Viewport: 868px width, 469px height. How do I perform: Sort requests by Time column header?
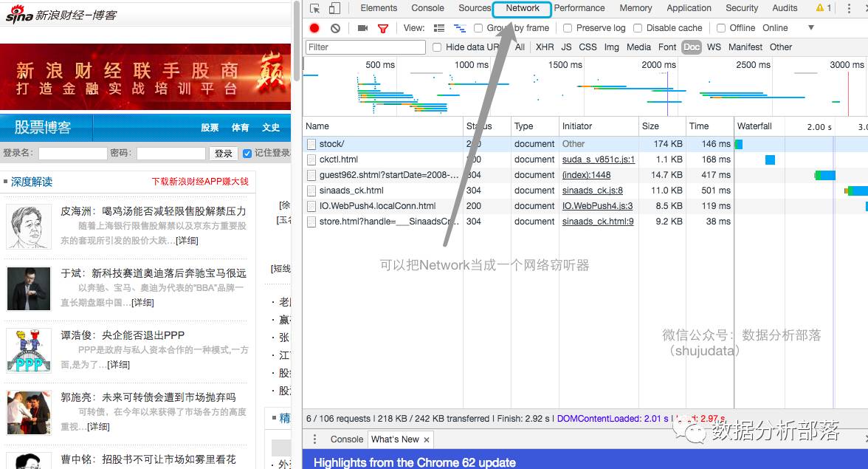[x=710, y=126]
